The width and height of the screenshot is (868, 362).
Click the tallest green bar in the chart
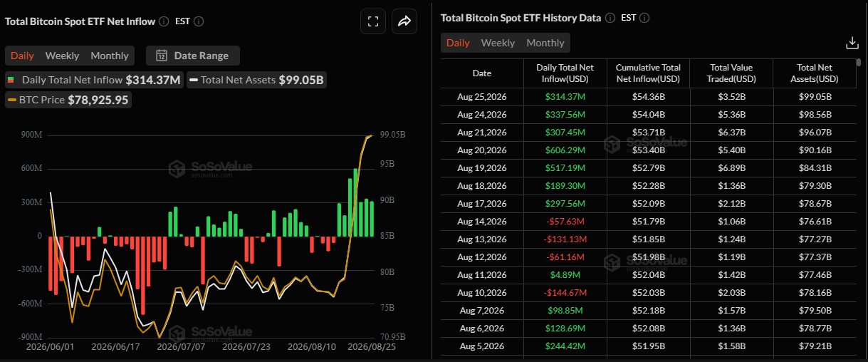(x=355, y=202)
